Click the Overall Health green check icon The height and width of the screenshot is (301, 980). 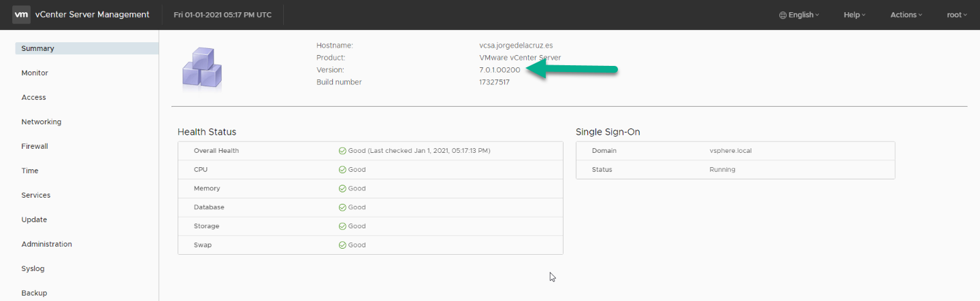(342, 151)
